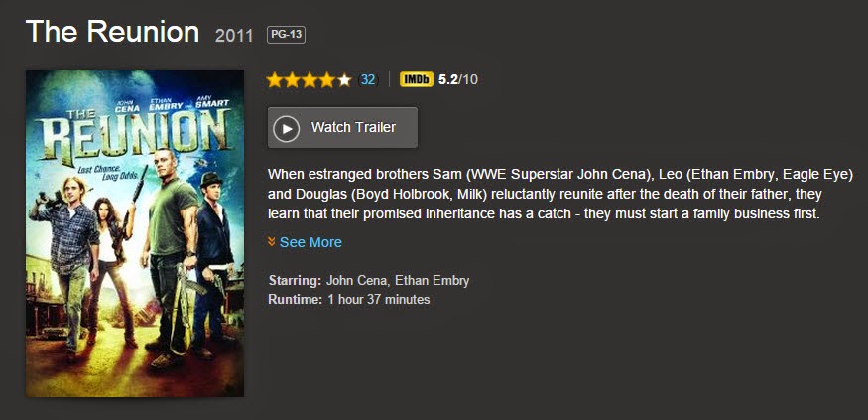Click the runtime 1 hour 37 minutes
The image size is (868, 420).
[x=379, y=300]
